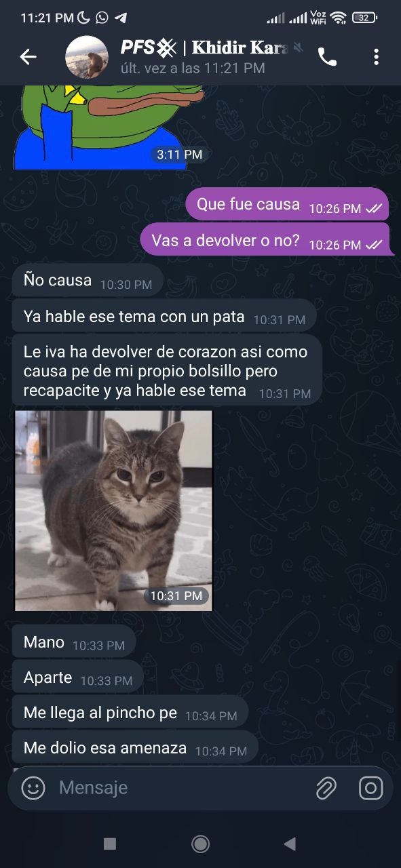This screenshot has height=868, width=401.
Task: Select the 'Vas a devolver o no?' message
Action: point(267,241)
